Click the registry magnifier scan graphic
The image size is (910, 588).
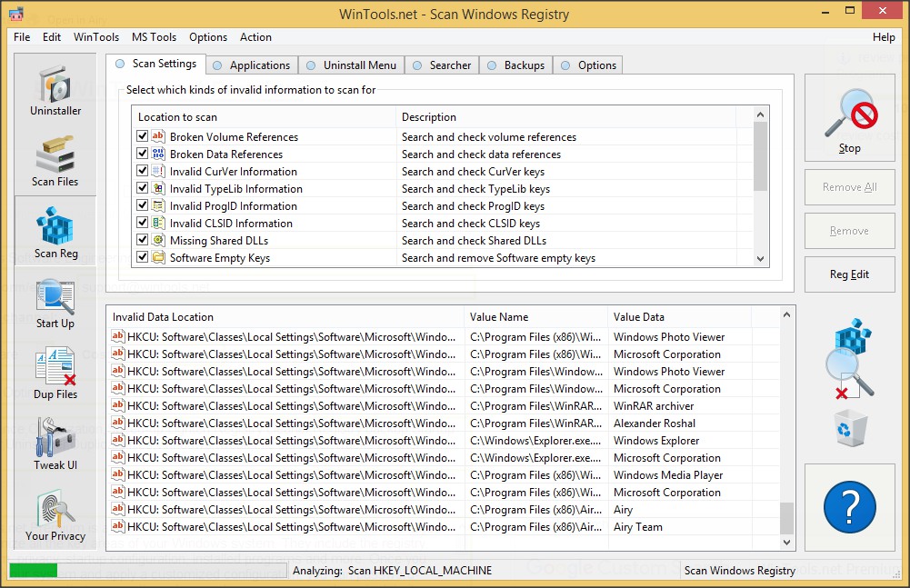[848, 359]
